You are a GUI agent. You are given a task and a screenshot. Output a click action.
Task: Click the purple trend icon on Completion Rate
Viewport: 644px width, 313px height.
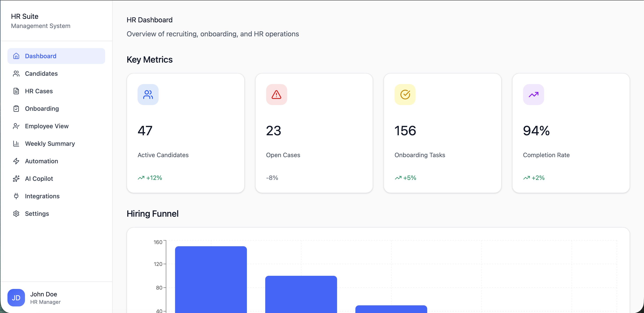[533, 94]
